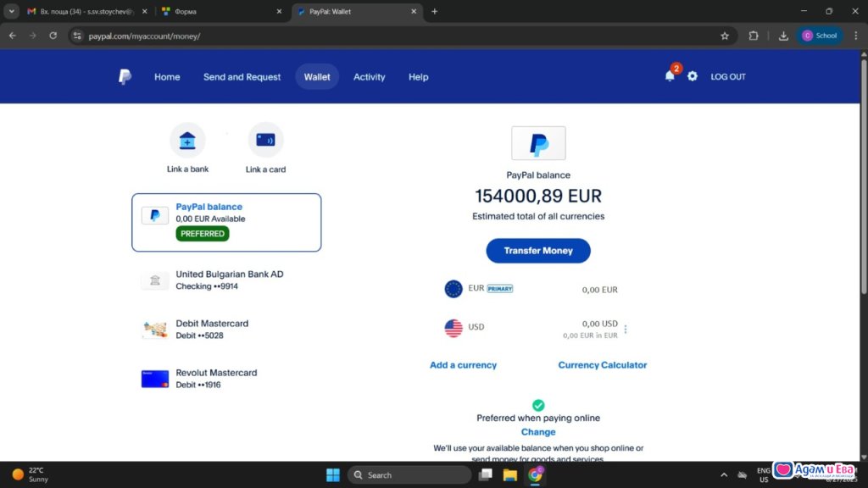868x488 pixels.
Task: Open the Chrome three-dot menu
Action: coord(856,36)
